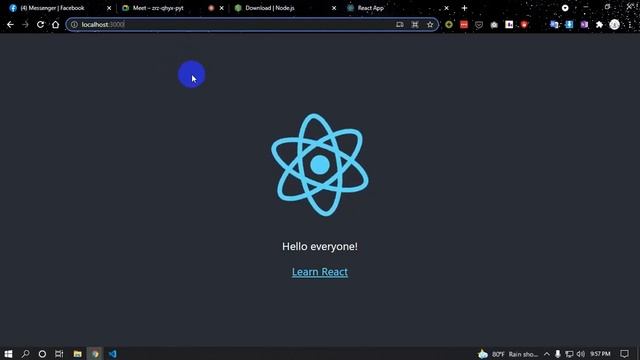Viewport: 640px width, 360px height.
Task: Open the Extensions puzzle menu
Action: 599,25
